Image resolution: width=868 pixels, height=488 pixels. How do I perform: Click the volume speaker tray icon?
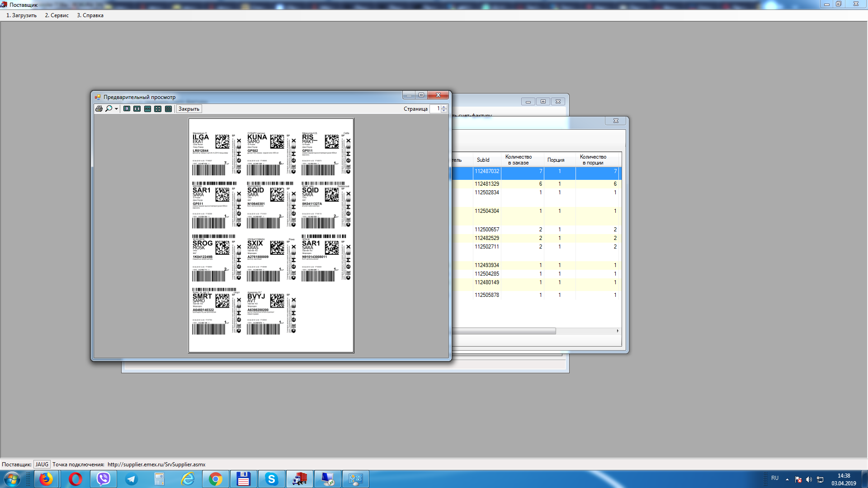click(809, 479)
